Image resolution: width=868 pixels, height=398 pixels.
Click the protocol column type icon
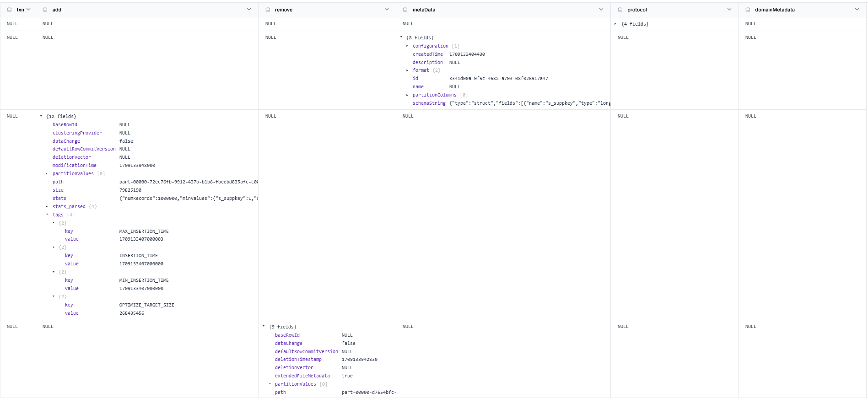[x=620, y=10]
